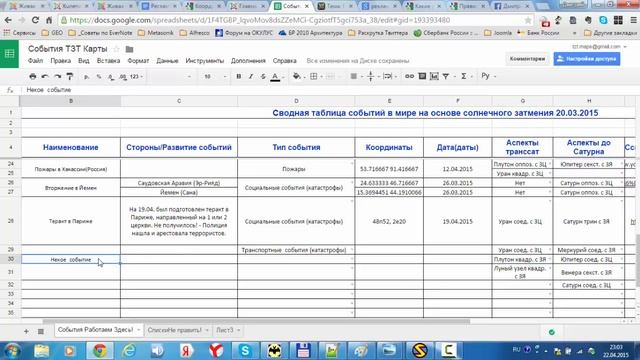Open the Инструменты menu
The width and height of the screenshot is (640, 360).
click(205, 60)
